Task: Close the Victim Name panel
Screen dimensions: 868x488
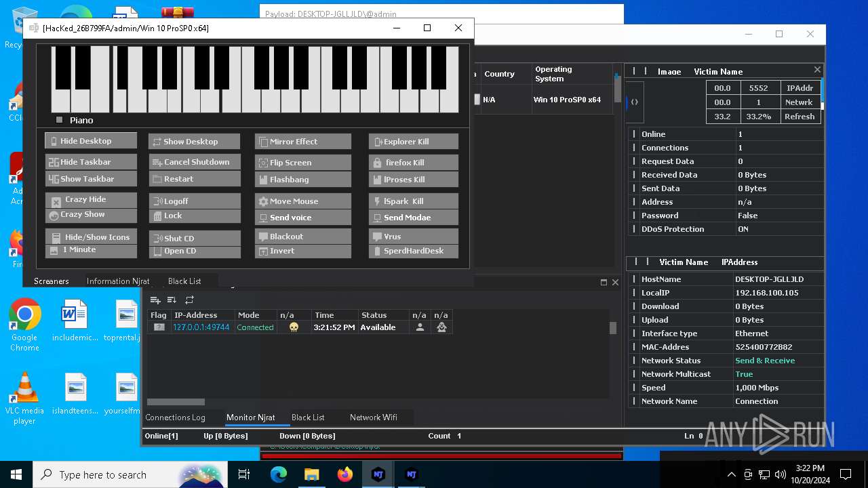Action: (817, 70)
